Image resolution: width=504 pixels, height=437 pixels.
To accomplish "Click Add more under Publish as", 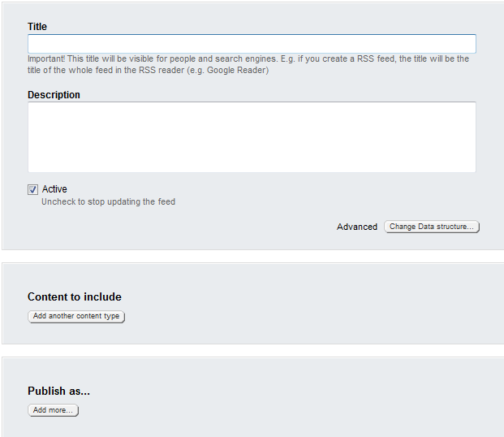I will [x=53, y=411].
